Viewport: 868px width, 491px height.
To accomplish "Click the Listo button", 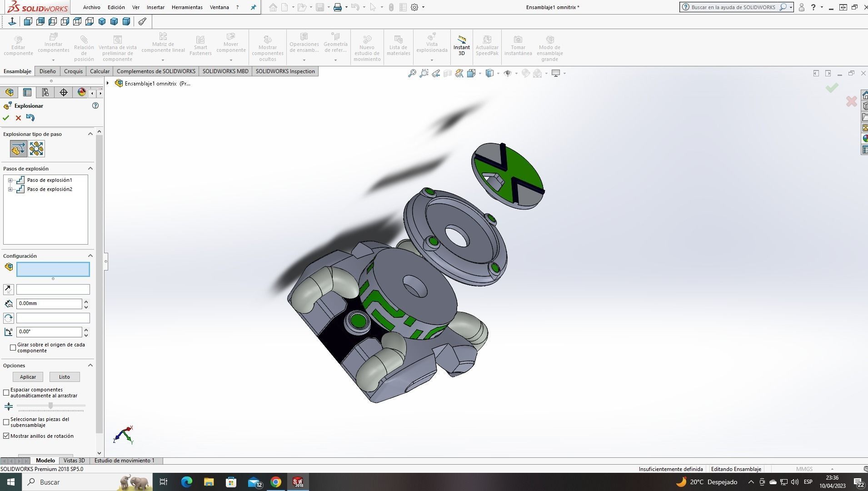I will tap(65, 377).
